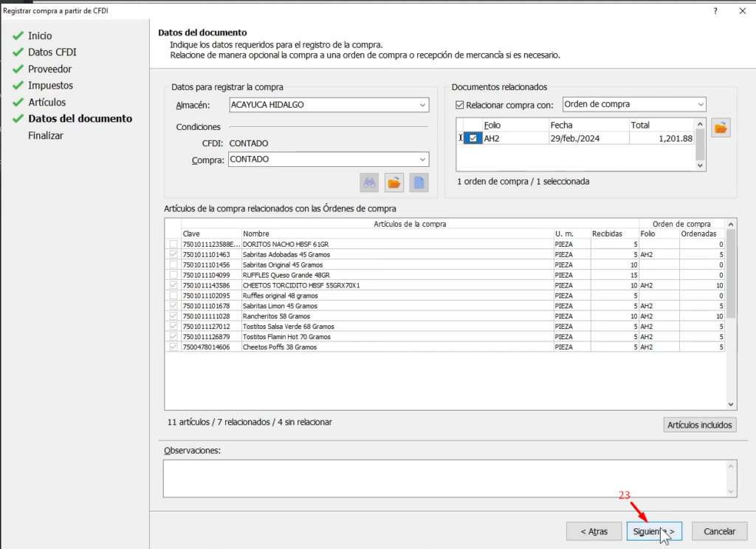The image size is (756, 549).
Task: Click green checkmark next to Inicio step
Action: tap(18, 36)
